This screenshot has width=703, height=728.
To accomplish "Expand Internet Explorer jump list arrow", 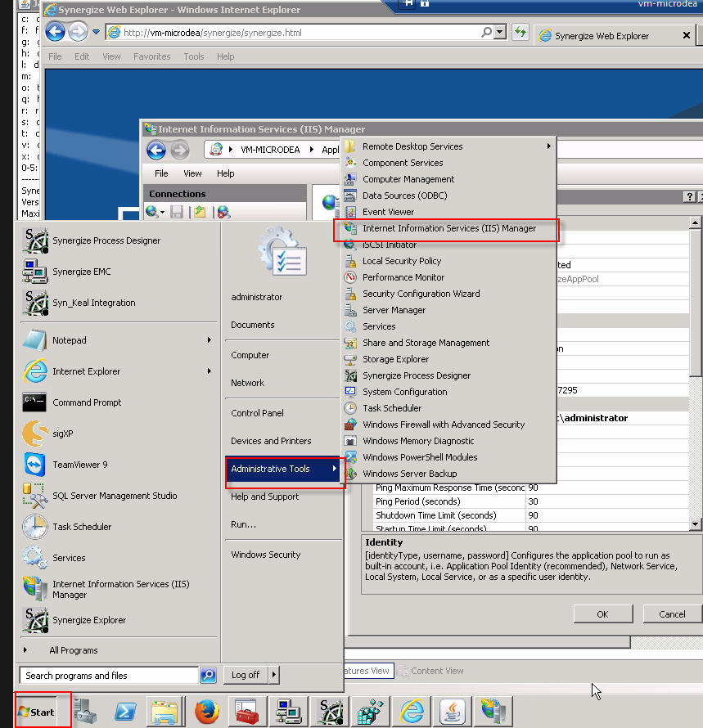I will point(209,371).
